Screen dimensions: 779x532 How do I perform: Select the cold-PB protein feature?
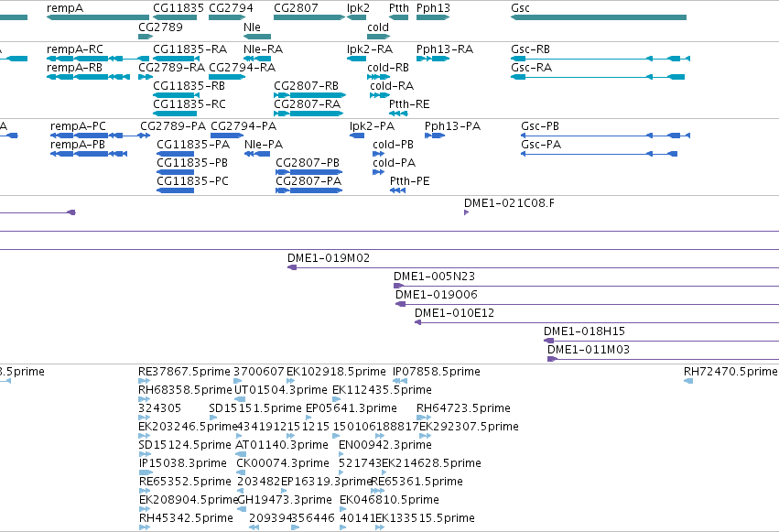pos(379,154)
